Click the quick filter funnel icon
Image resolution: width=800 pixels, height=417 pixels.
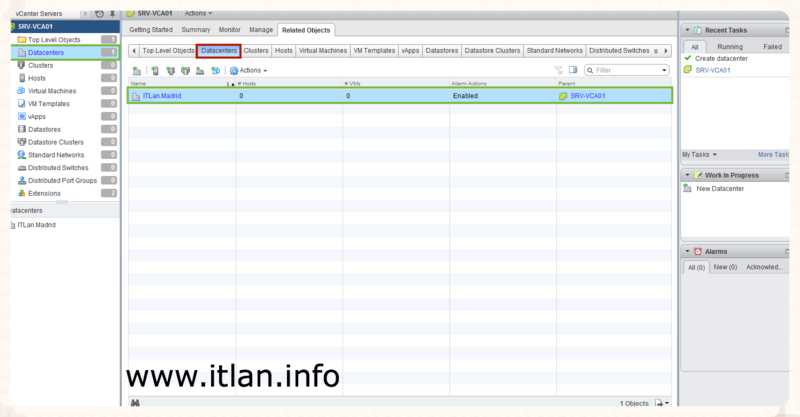click(558, 71)
